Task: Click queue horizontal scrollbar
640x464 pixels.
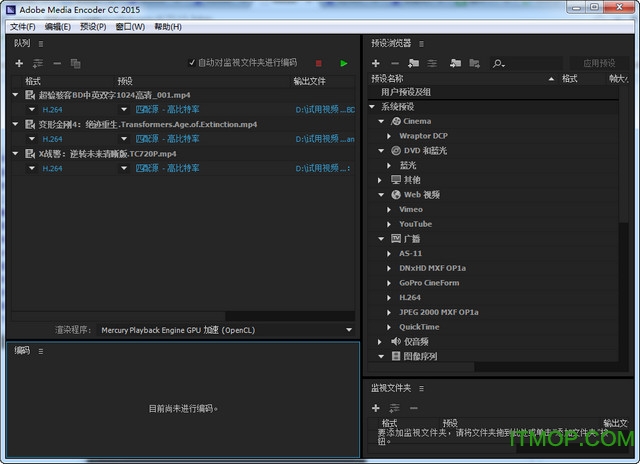Action: pyautogui.click(x=118, y=316)
